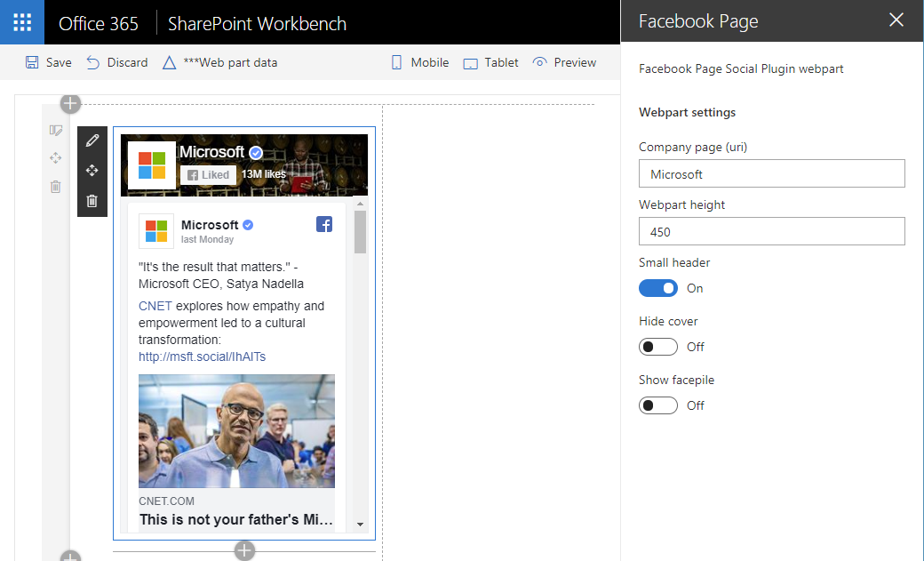Click the Company page (uri) input field
Viewport: 924px width, 561px height.
[x=771, y=173]
